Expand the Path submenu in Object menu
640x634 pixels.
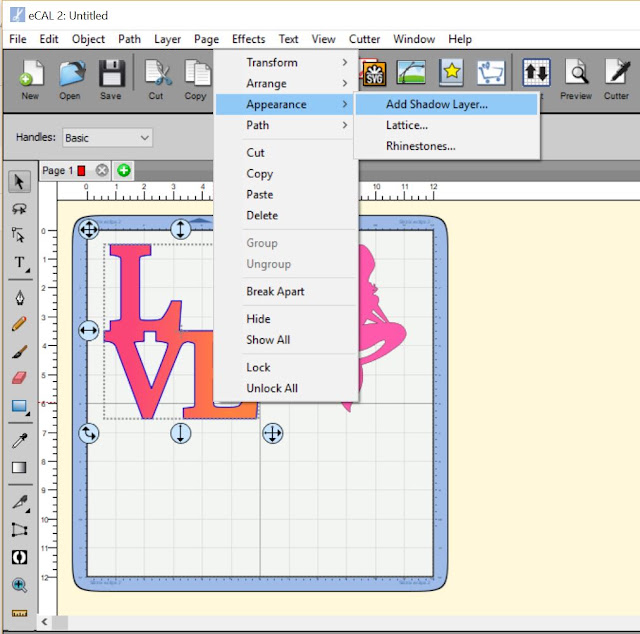tap(286, 125)
